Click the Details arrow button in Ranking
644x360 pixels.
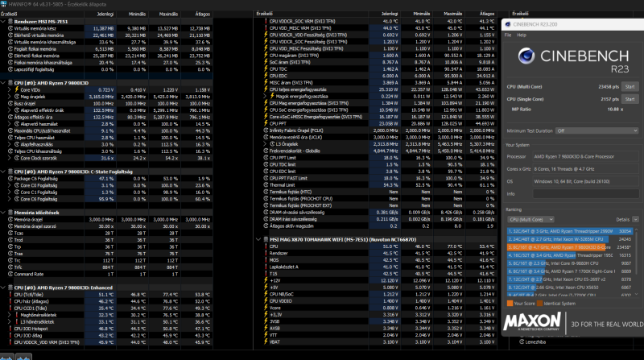[635, 219]
